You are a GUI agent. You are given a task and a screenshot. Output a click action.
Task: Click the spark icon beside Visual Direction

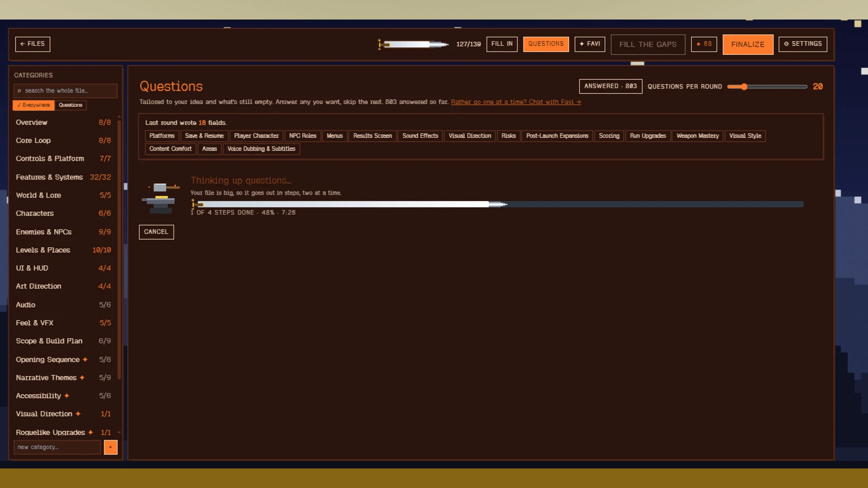(x=78, y=414)
